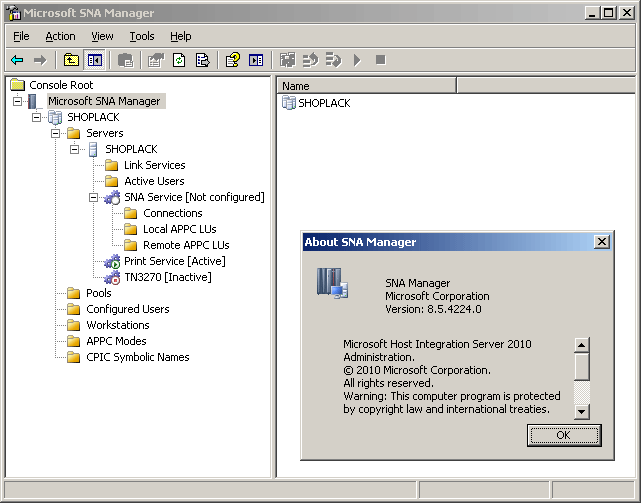Select the Console Root label
This screenshot has height=503, width=641.
(x=61, y=85)
